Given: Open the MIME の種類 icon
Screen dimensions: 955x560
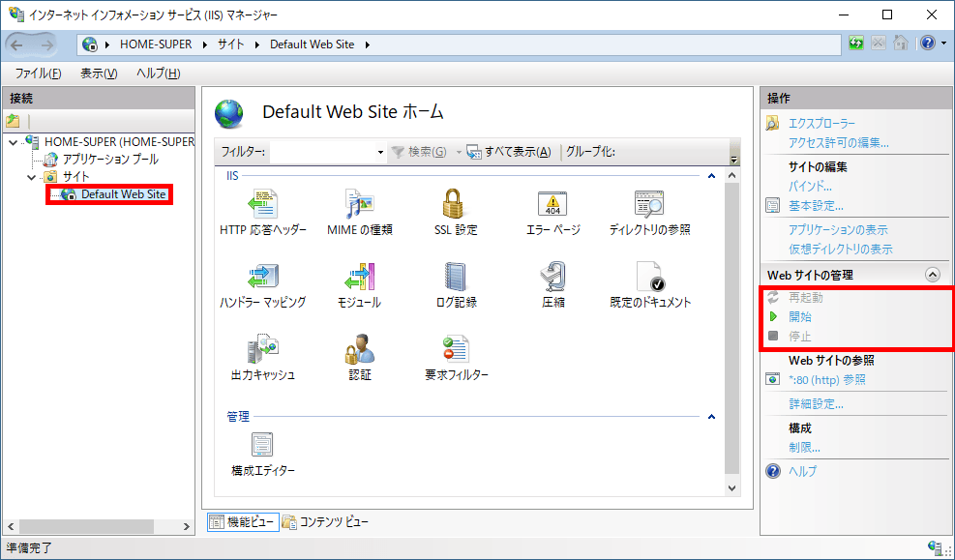Looking at the screenshot, I should pos(359,204).
